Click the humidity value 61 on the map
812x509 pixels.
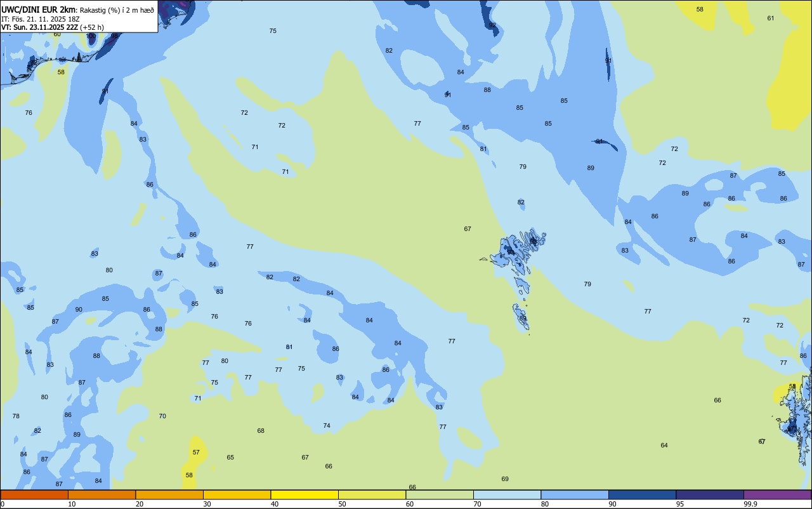click(771, 18)
